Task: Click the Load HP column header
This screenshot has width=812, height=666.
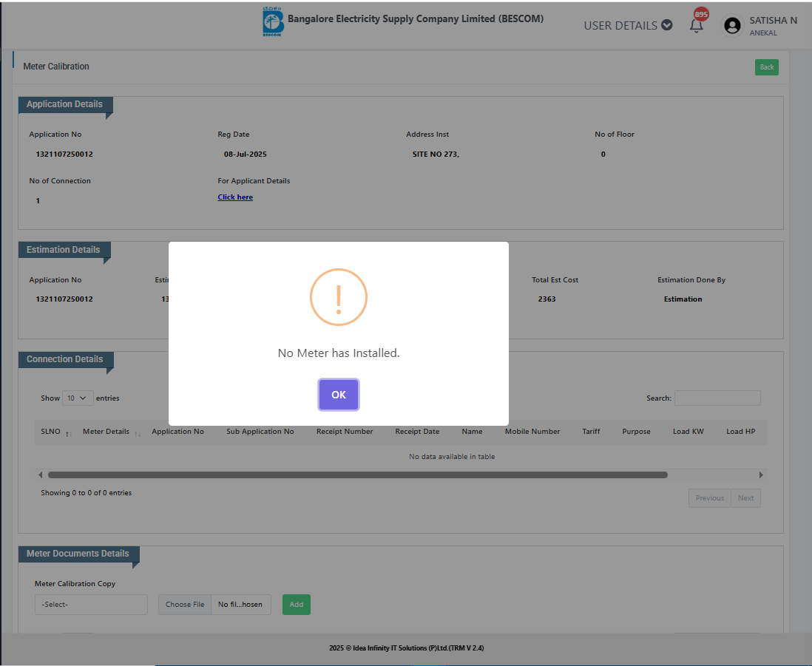Action: (740, 432)
